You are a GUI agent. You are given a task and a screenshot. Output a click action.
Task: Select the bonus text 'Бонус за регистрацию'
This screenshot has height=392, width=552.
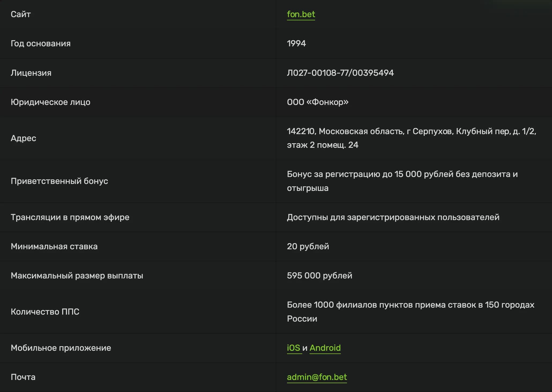[x=334, y=174]
